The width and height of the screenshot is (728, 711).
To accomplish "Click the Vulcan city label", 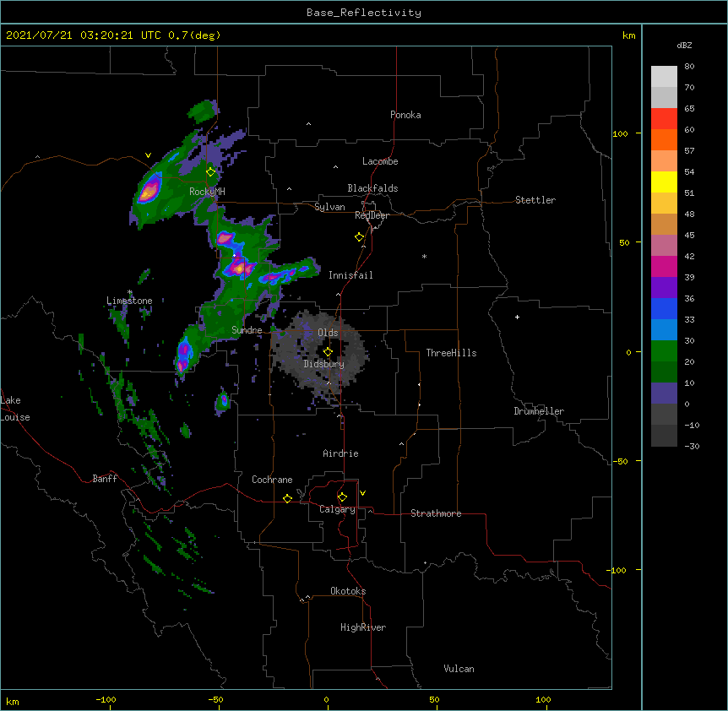I will pos(459,669).
